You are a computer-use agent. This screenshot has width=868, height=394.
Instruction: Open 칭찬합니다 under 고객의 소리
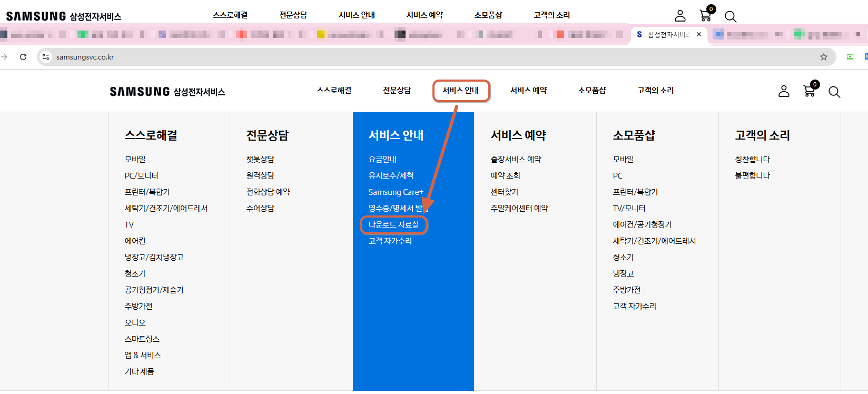click(x=752, y=159)
